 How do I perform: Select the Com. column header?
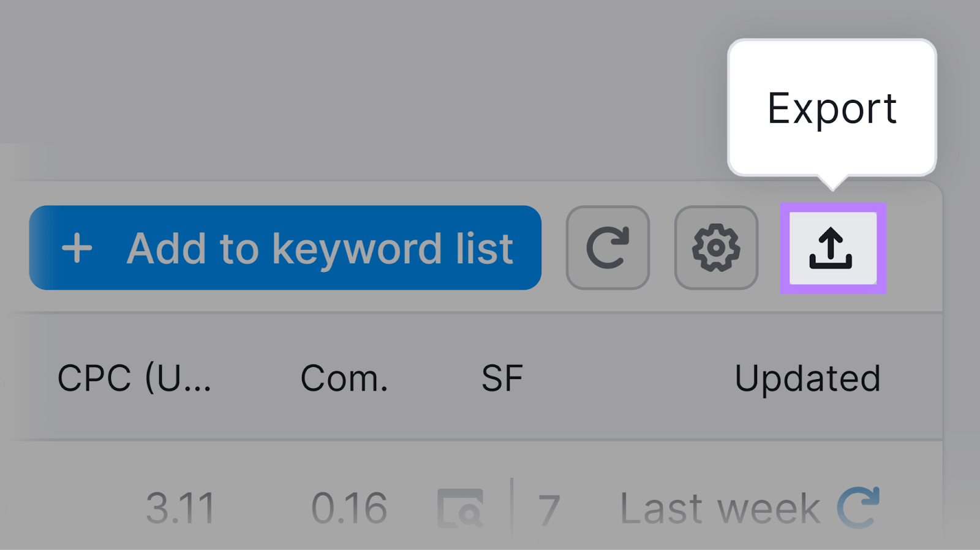(x=344, y=378)
